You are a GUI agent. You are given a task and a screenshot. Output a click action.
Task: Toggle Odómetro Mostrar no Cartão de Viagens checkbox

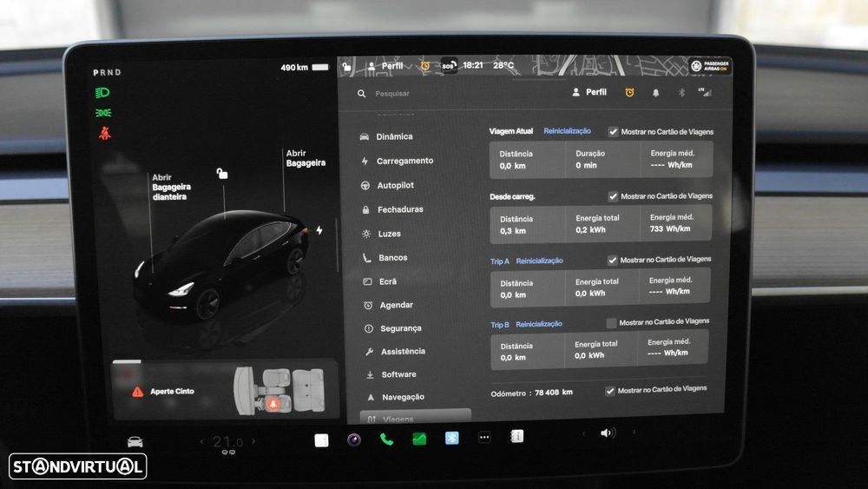(609, 391)
